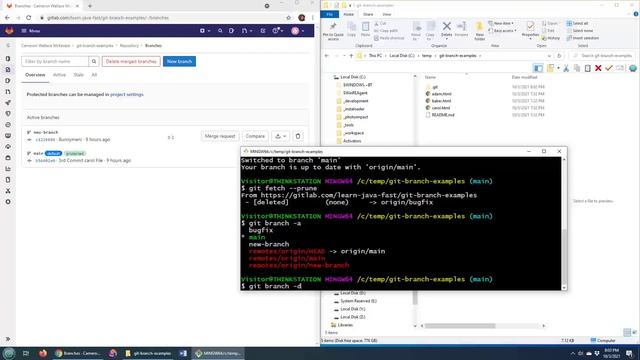Click the New branch button
This screenshot has width=640, height=360.
coord(179,61)
